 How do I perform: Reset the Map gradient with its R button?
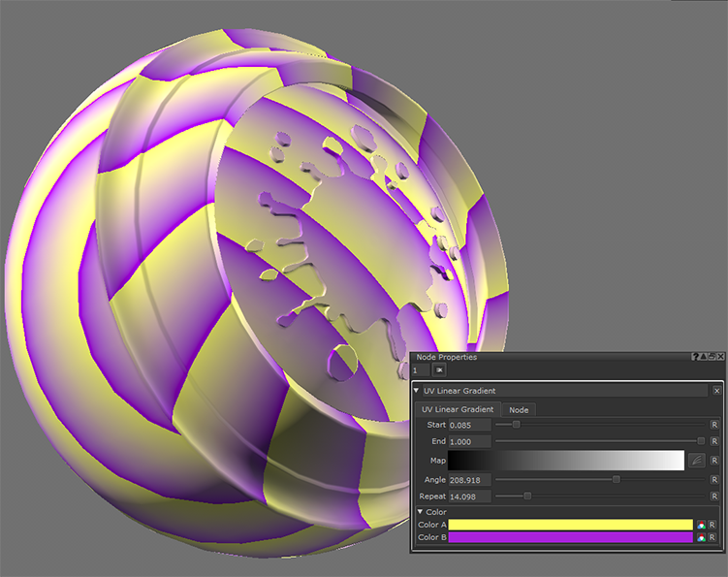714,461
